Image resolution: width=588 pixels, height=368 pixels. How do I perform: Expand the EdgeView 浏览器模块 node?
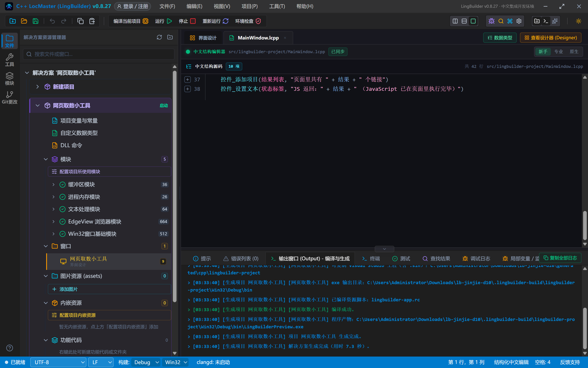pyautogui.click(x=54, y=221)
